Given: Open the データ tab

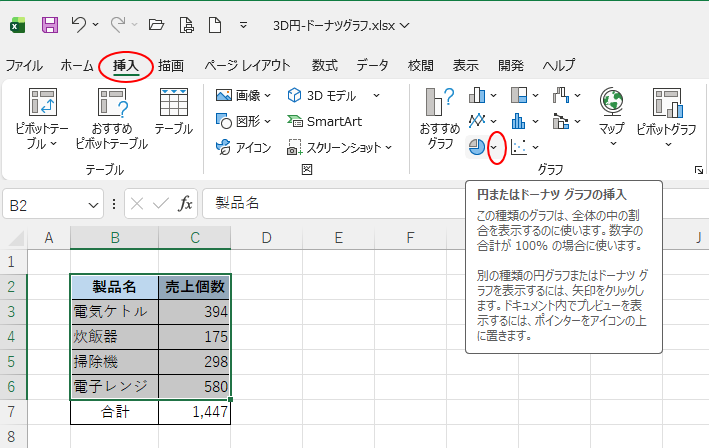Looking at the screenshot, I should (372, 66).
